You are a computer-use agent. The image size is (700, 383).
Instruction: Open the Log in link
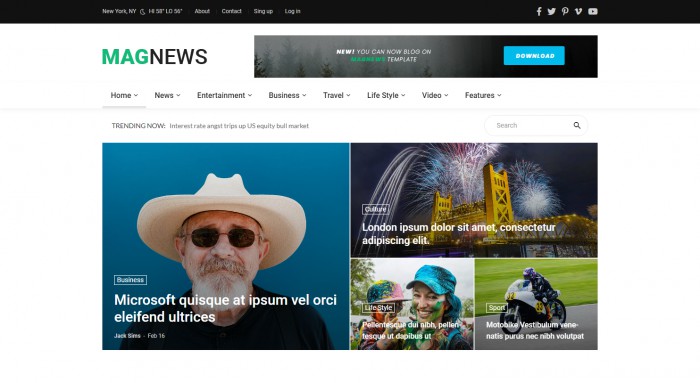pos(292,11)
